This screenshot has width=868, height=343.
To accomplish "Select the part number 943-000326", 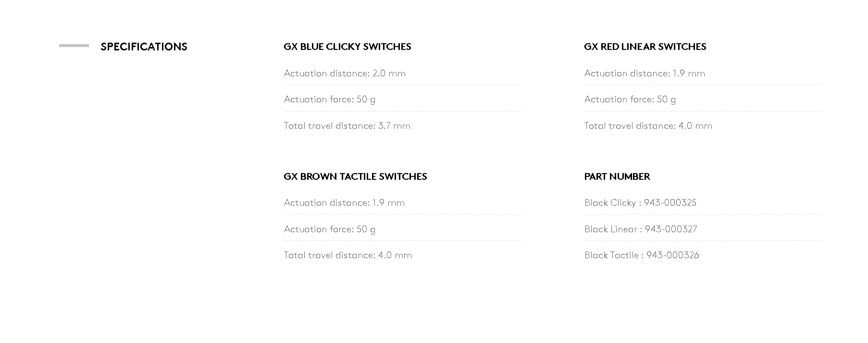I will pyautogui.click(x=672, y=255).
